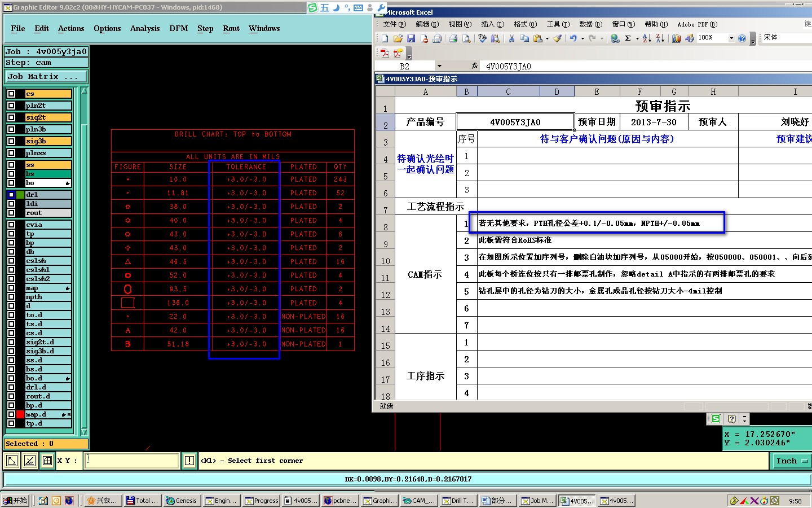Click the Sort Descending Z-A icon
This screenshot has height=508, width=812.
(660, 38)
